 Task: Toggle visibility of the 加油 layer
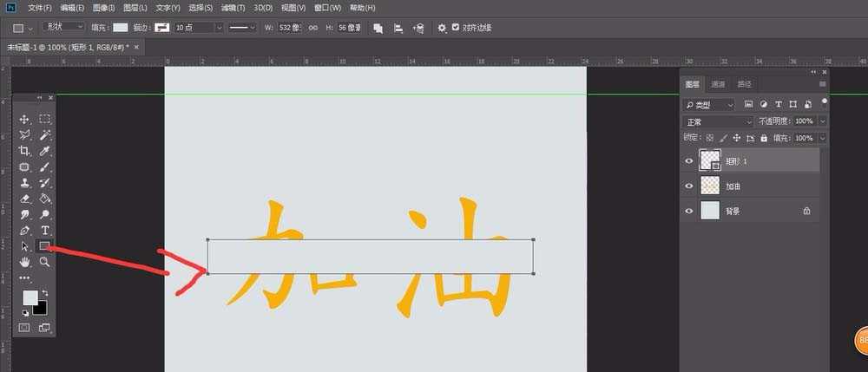(690, 186)
